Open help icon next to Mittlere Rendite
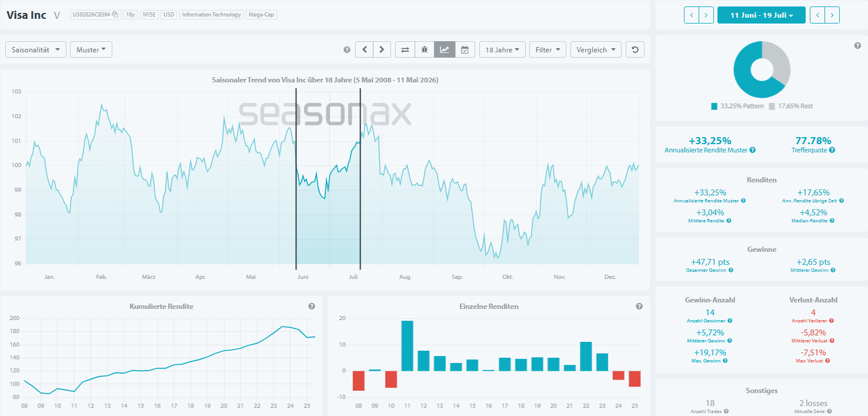 (x=729, y=221)
